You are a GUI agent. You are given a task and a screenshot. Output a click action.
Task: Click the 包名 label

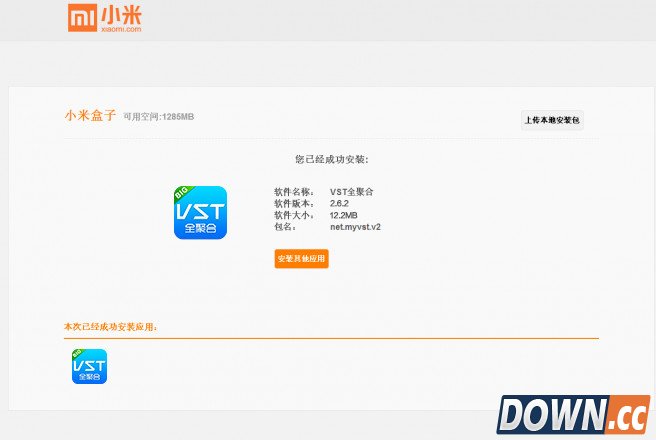[x=285, y=227]
